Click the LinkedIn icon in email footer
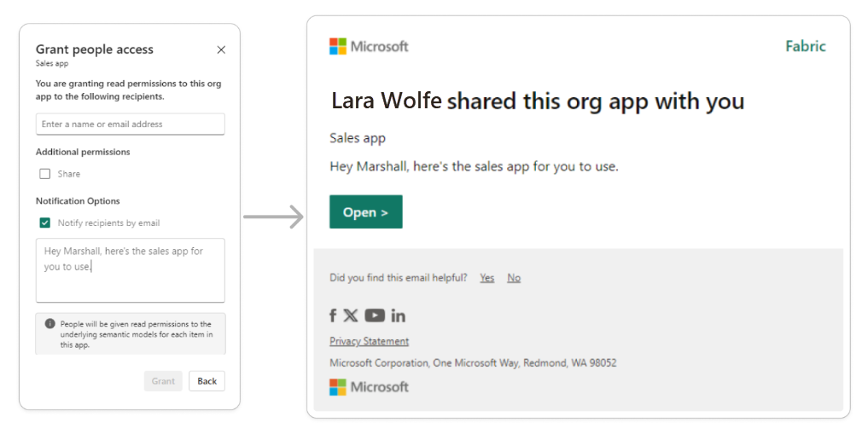Viewport: 868px width, 434px height. coord(399,315)
